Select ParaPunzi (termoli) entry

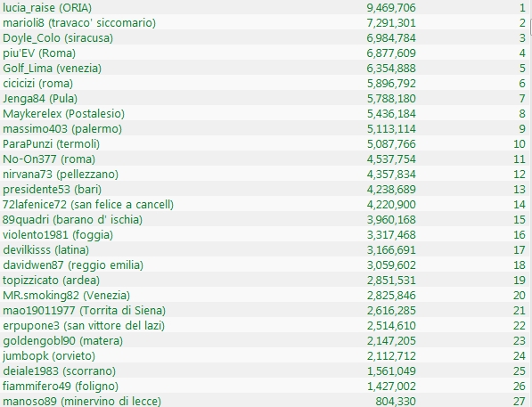265,143
